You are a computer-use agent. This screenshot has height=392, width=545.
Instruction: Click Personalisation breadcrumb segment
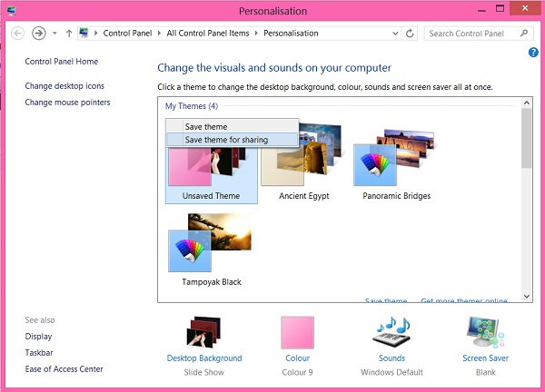tap(291, 34)
